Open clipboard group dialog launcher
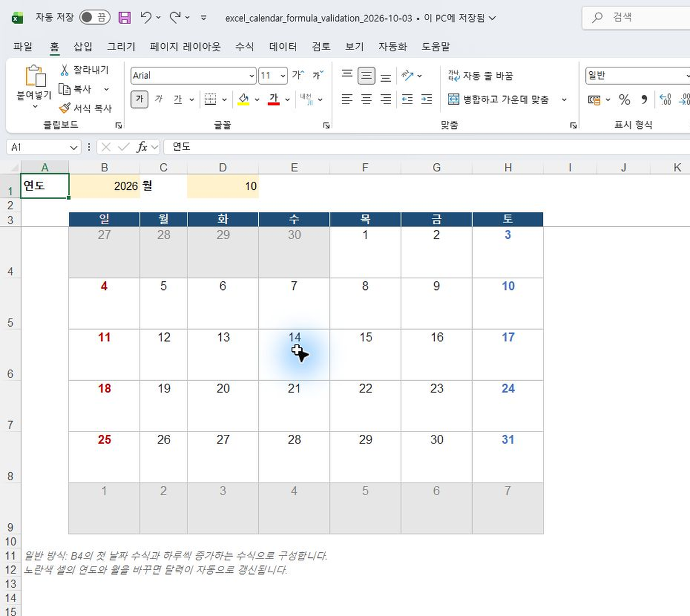The height and width of the screenshot is (616, 690). pos(118,125)
